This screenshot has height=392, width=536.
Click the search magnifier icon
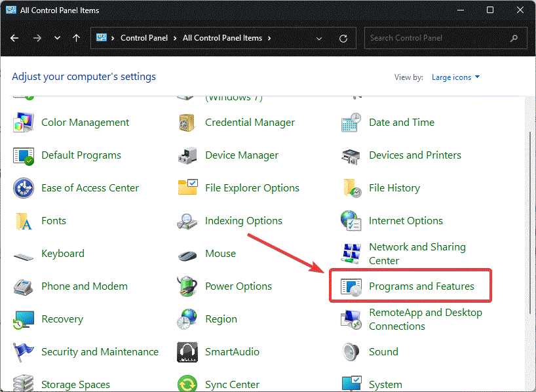514,38
